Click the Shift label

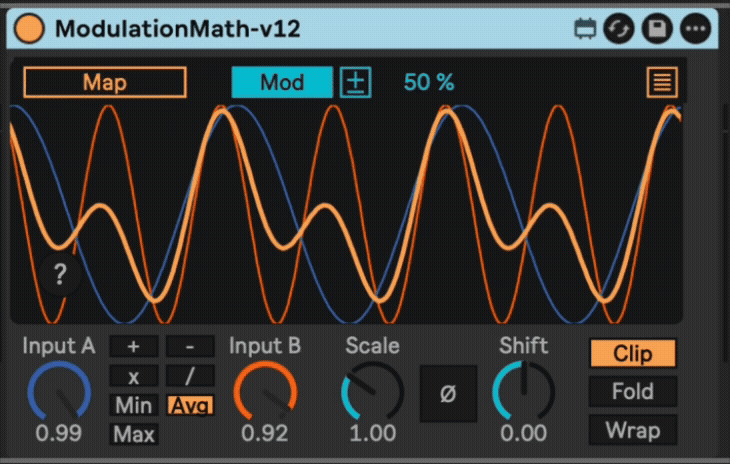523,346
